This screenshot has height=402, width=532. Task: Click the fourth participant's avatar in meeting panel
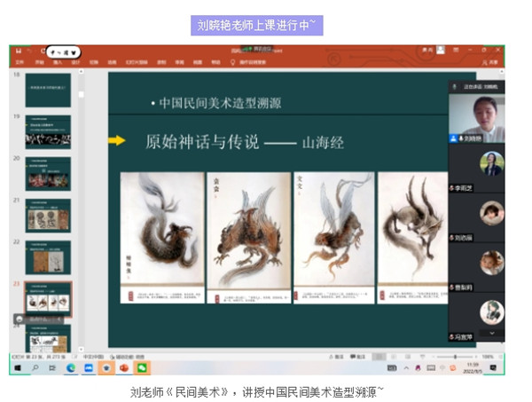[491, 263]
